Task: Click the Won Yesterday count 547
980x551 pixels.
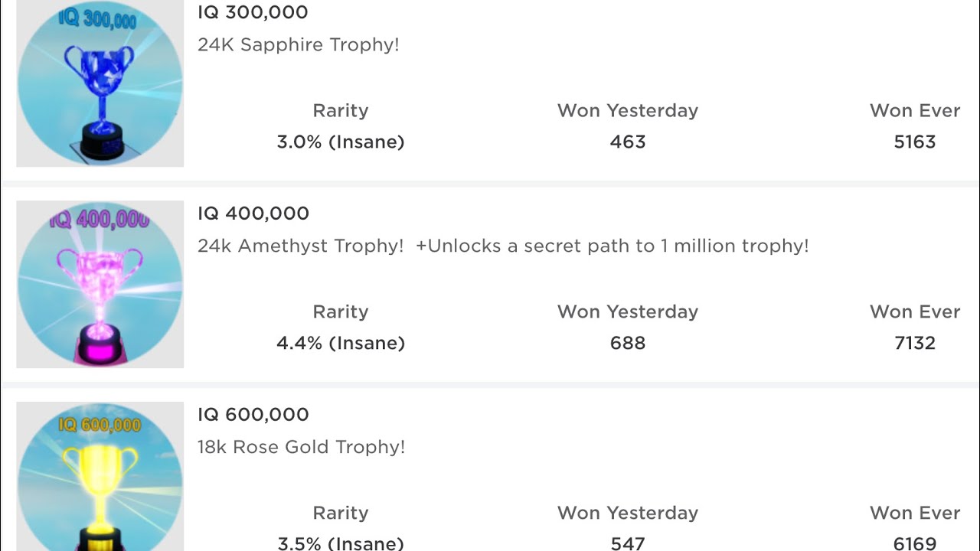Action: pyautogui.click(x=628, y=543)
